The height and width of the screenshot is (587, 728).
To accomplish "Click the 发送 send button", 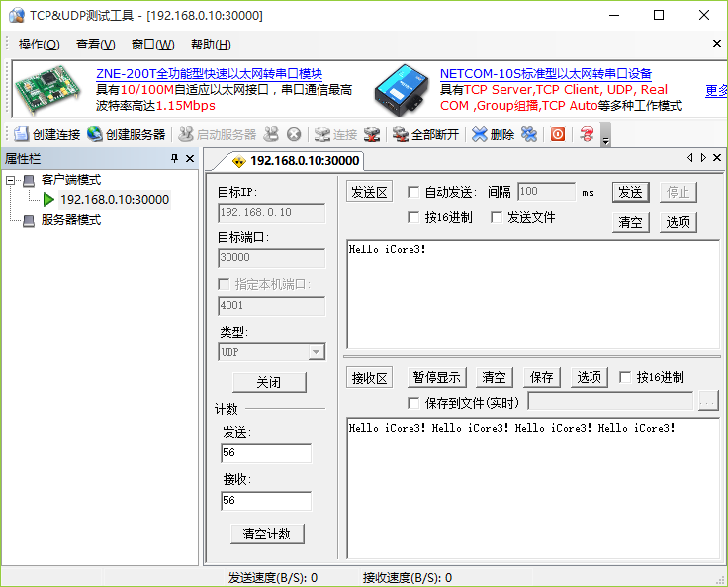I will tap(629, 192).
